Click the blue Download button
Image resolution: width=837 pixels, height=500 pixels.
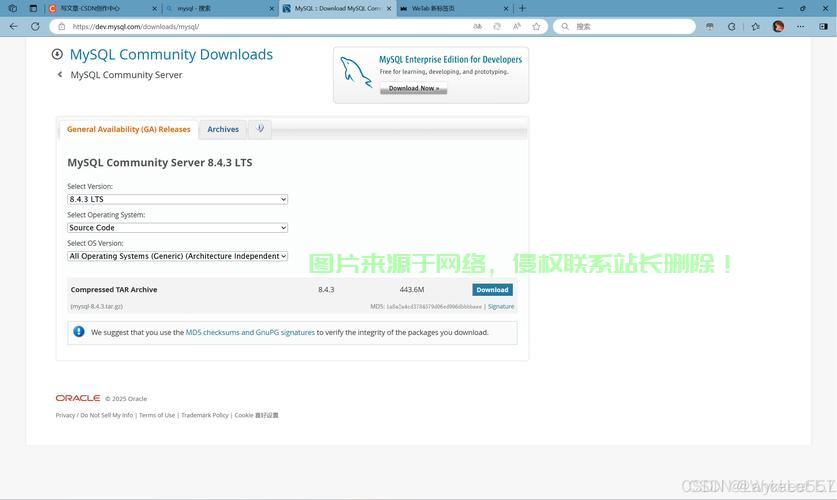coord(492,290)
